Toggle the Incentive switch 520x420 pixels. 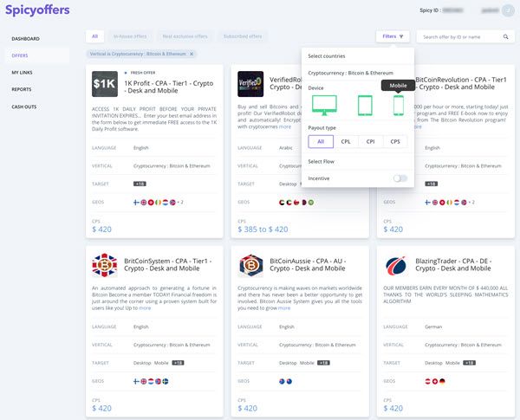[x=400, y=178]
